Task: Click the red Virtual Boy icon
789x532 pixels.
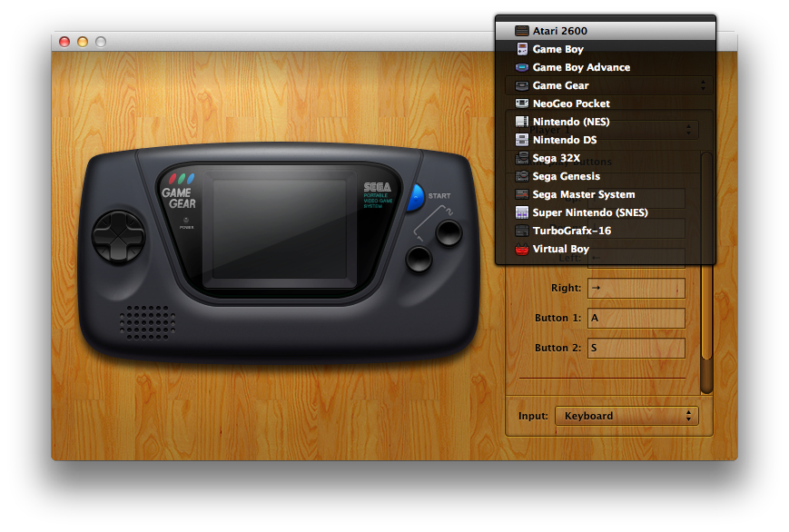Action: 522,249
